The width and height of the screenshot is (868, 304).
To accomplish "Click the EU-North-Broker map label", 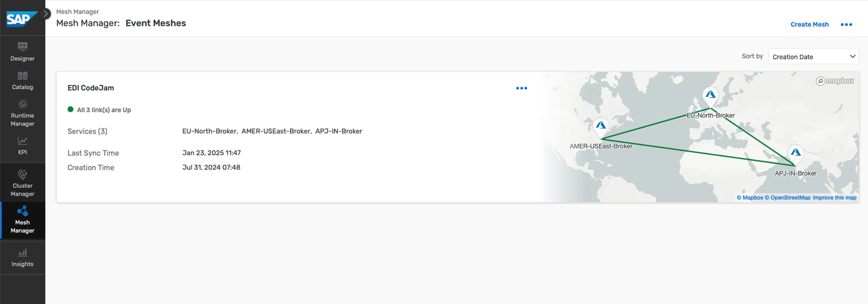I will [711, 115].
